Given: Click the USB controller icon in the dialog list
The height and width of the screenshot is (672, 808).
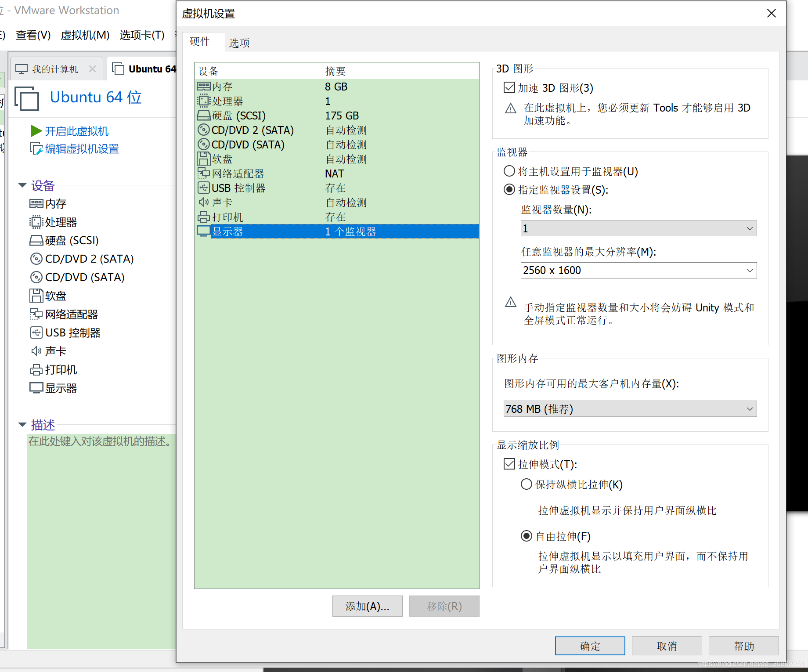Looking at the screenshot, I should coord(203,188).
